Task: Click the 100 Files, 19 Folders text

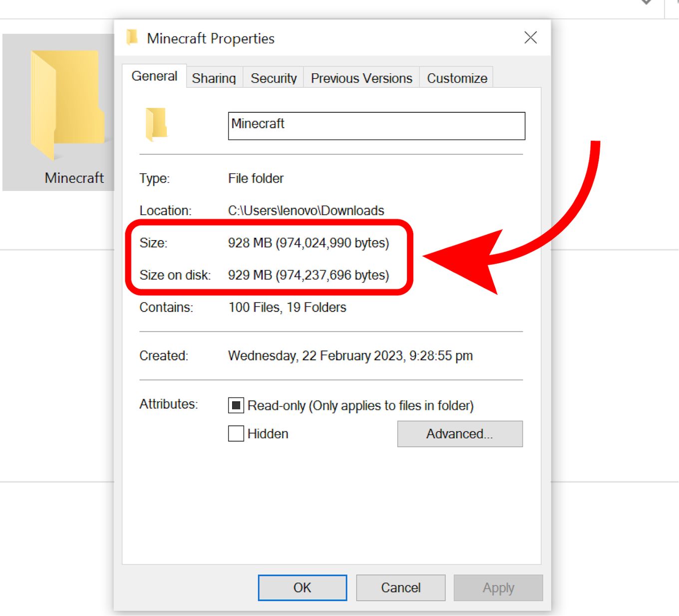Action: [x=288, y=307]
